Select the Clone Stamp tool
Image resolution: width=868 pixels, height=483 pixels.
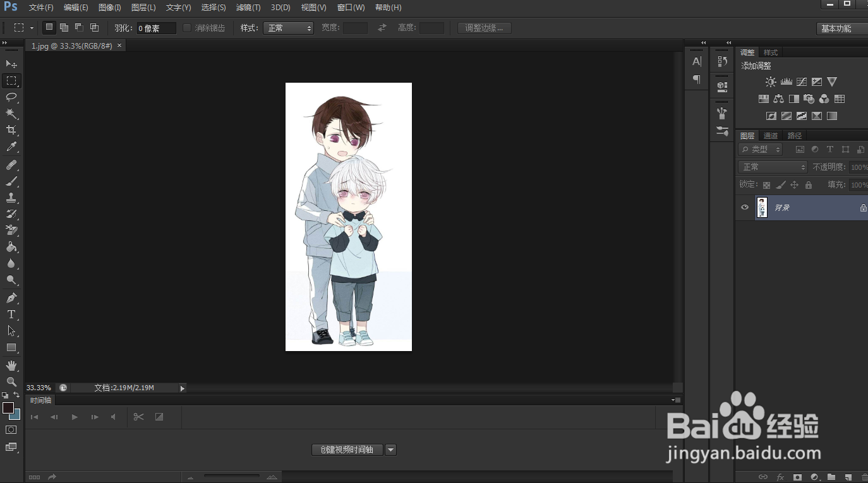[x=11, y=198]
